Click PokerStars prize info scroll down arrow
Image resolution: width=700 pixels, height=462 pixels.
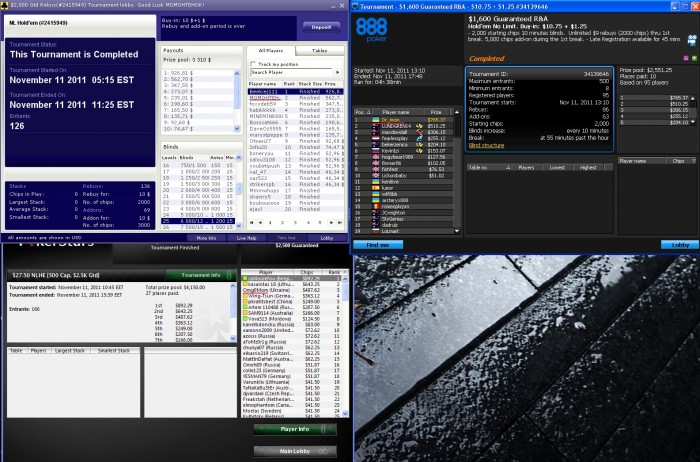tap(233, 338)
